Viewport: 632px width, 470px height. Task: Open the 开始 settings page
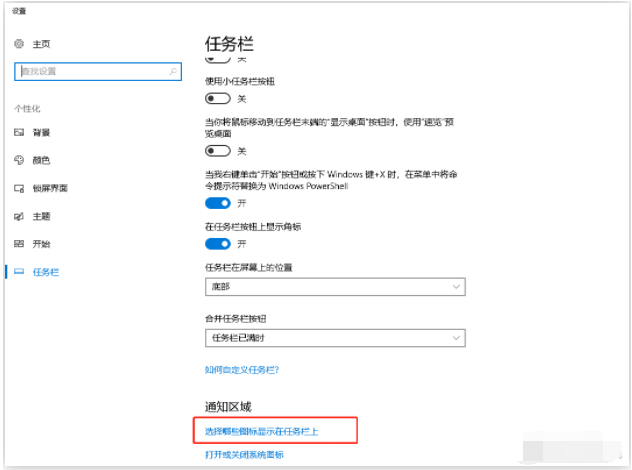[x=41, y=244]
